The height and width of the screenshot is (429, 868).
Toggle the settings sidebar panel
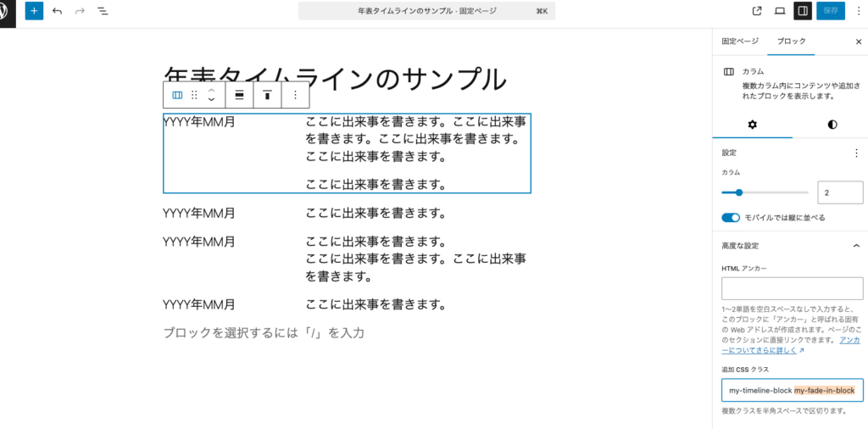click(803, 11)
